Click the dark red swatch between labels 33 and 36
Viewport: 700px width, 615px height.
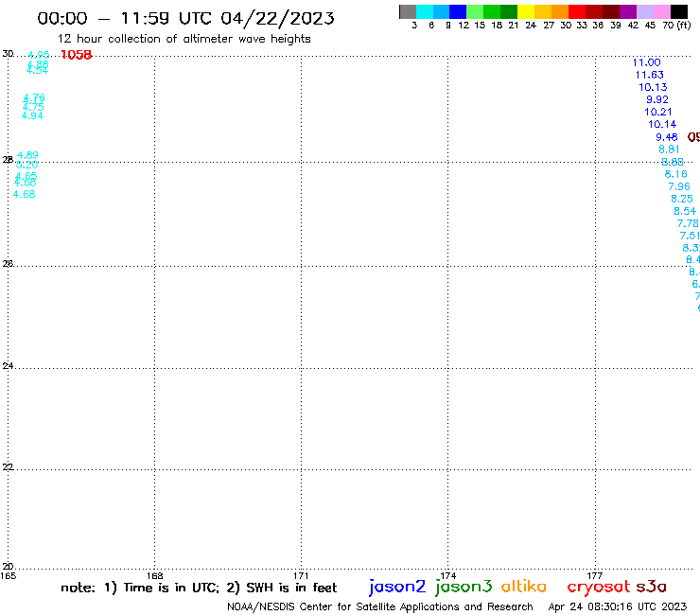point(594,11)
